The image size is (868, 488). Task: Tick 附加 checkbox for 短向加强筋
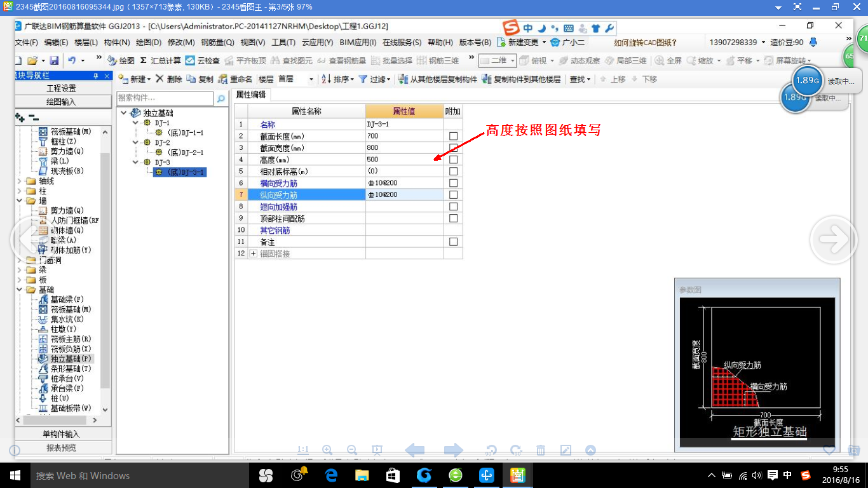pyautogui.click(x=453, y=207)
